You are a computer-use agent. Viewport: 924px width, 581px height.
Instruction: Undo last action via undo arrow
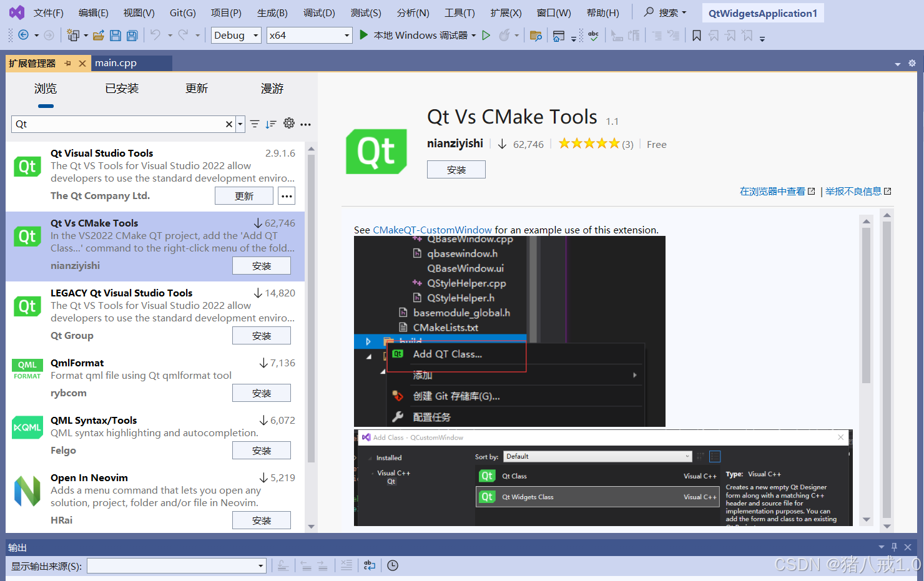click(155, 36)
